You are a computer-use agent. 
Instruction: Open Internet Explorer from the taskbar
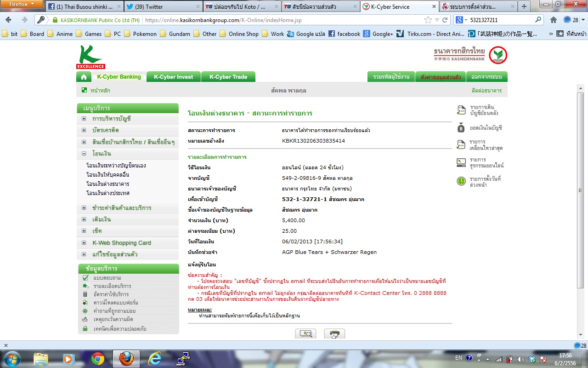tap(154, 358)
